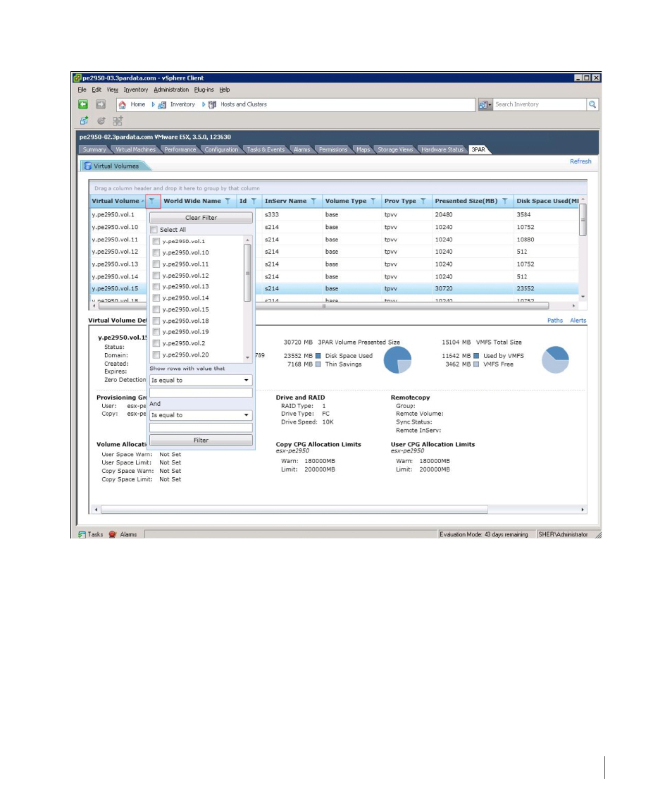Screen dimensions: 672x807
Task: Check the y.pe2950.vol.10 filter checkbox
Action: tap(156, 253)
